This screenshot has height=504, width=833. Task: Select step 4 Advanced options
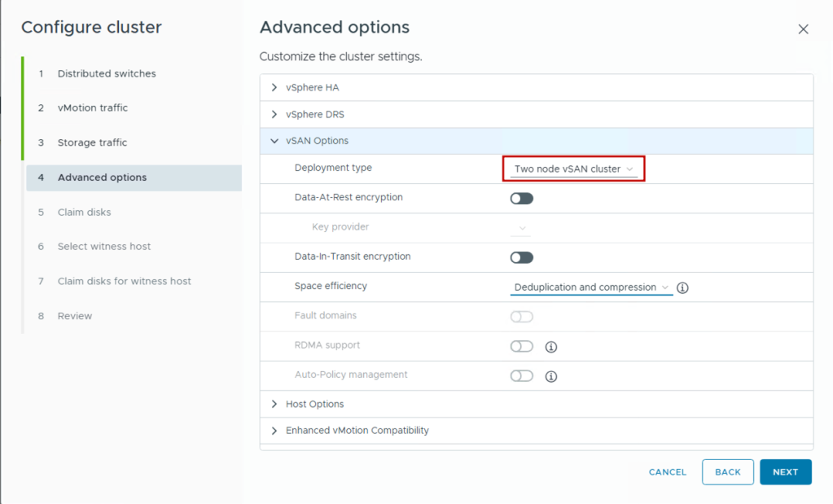(x=134, y=177)
